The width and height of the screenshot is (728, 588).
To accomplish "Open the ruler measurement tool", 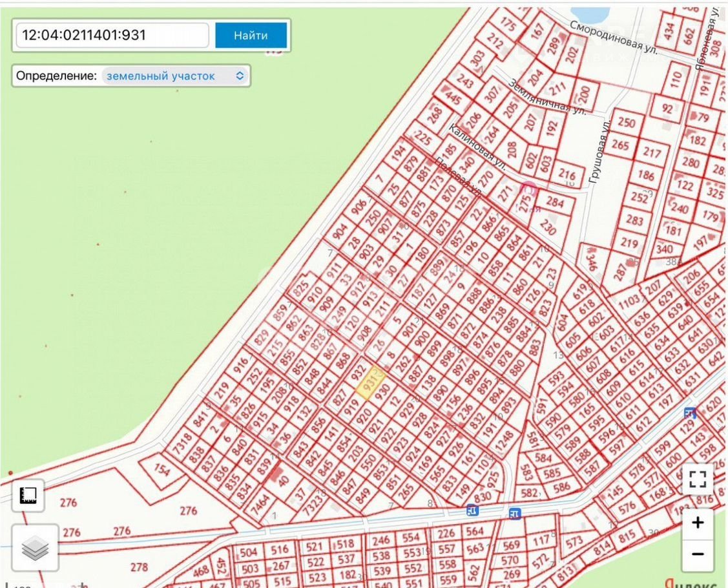I will pos(28,496).
